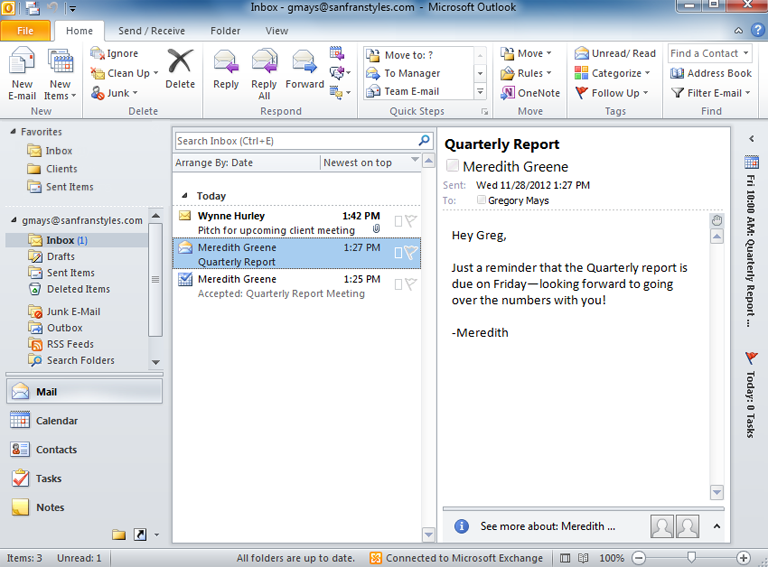Image resolution: width=768 pixels, height=567 pixels.
Task: Toggle Newest on top sort order
Action: pos(371,163)
